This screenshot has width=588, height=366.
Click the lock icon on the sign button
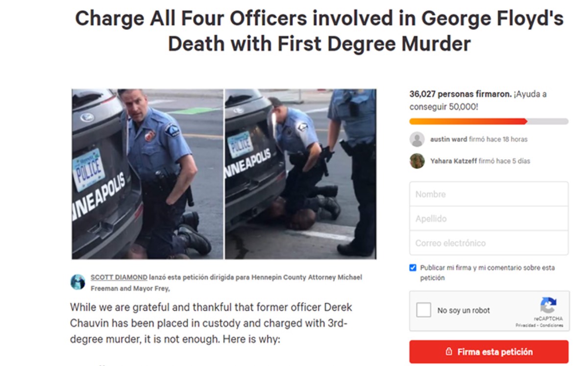tap(448, 352)
